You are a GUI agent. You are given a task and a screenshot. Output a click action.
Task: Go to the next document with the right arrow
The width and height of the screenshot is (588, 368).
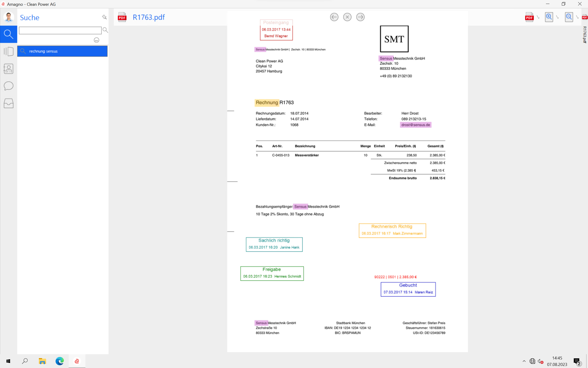pyautogui.click(x=360, y=17)
